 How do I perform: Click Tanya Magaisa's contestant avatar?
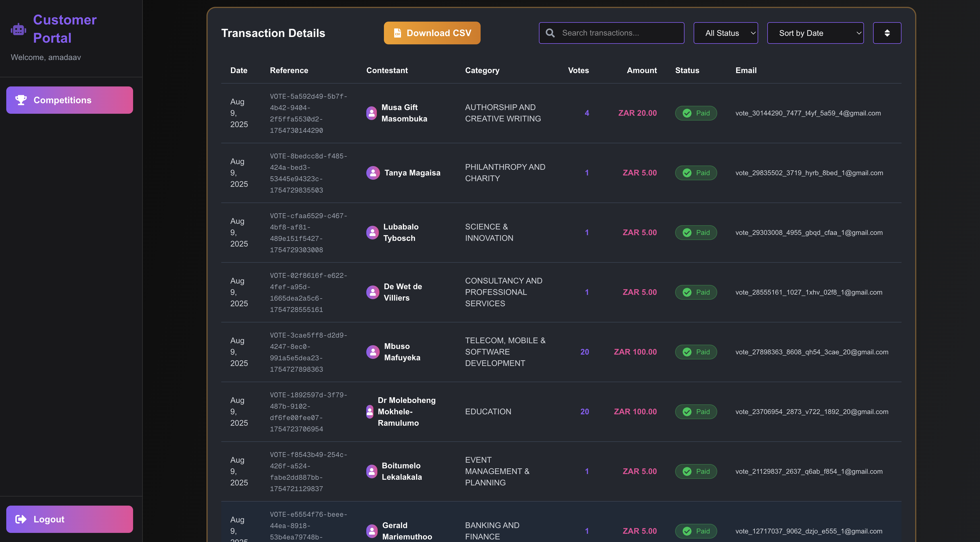coord(373,173)
